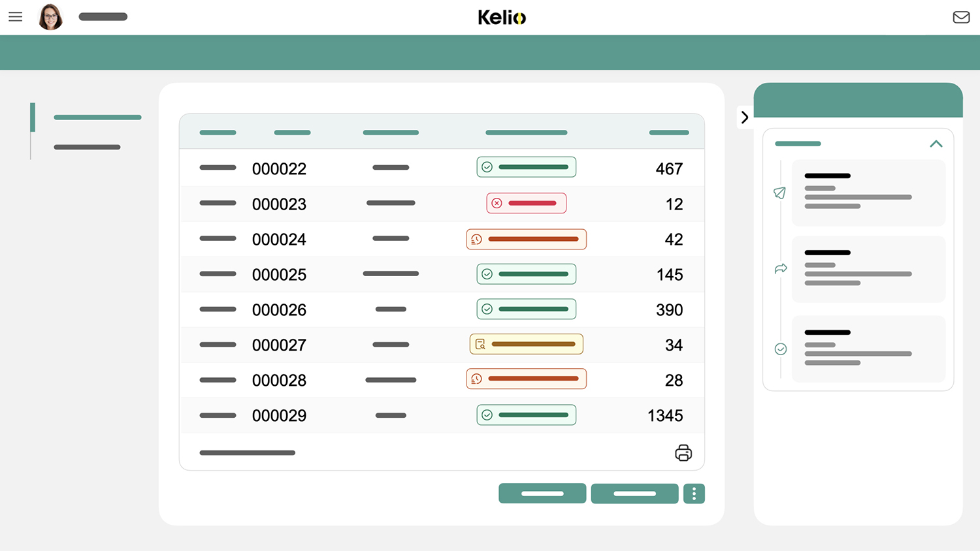Select the second sidebar menu item
The width and height of the screenshot is (980, 551).
87,147
